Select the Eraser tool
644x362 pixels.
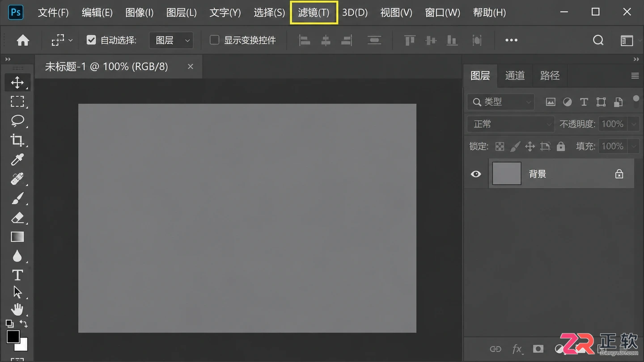point(17,218)
